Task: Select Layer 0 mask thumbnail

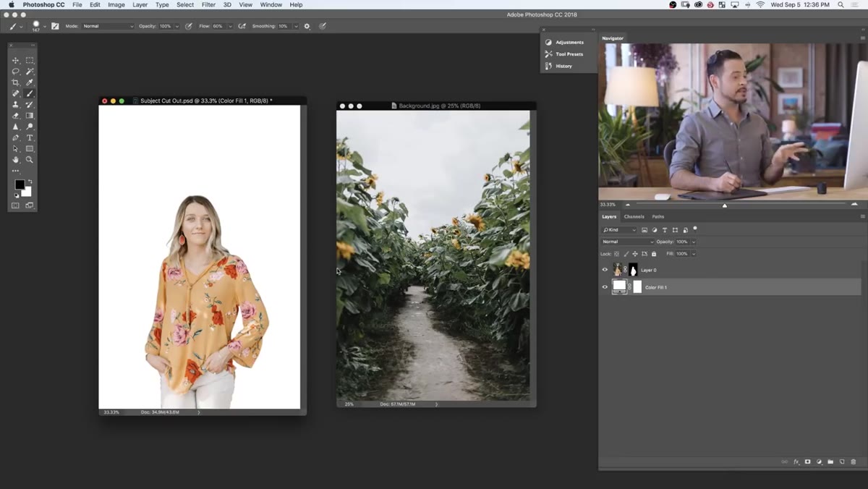Action: pyautogui.click(x=634, y=270)
